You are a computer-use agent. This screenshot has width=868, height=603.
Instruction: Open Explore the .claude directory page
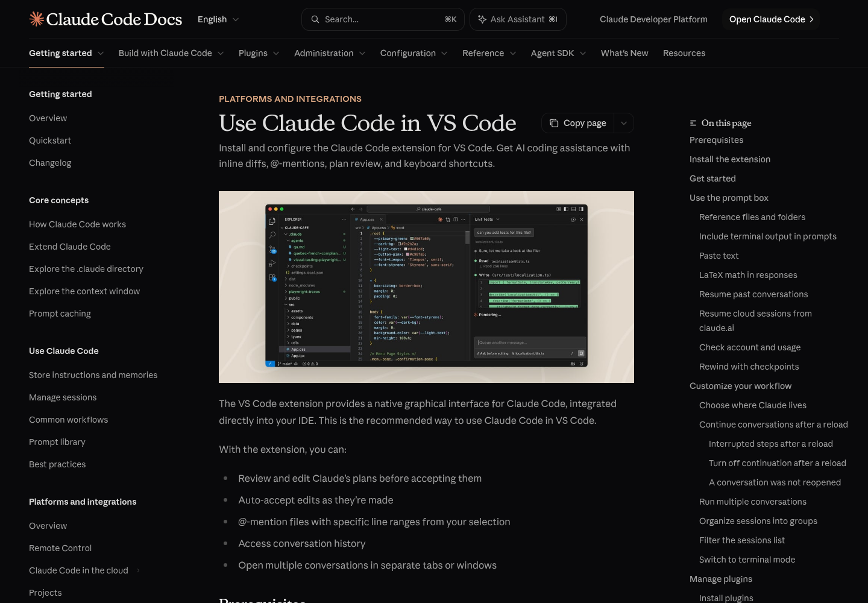click(x=86, y=269)
